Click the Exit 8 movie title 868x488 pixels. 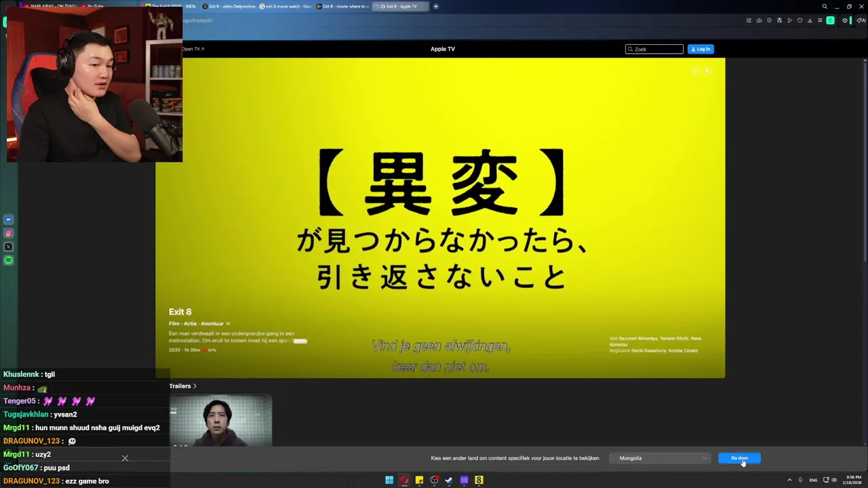(x=180, y=312)
